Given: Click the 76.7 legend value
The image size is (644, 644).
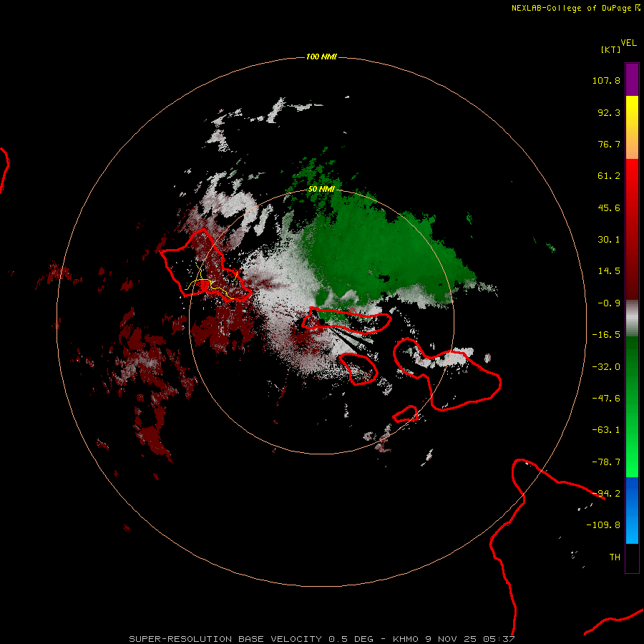Looking at the screenshot, I should (609, 144).
